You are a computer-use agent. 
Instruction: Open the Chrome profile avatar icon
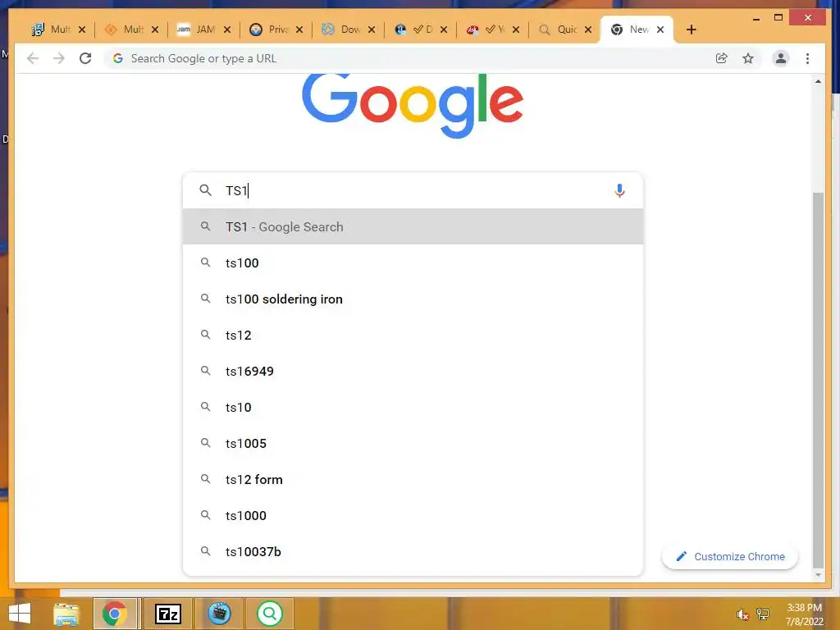781,58
